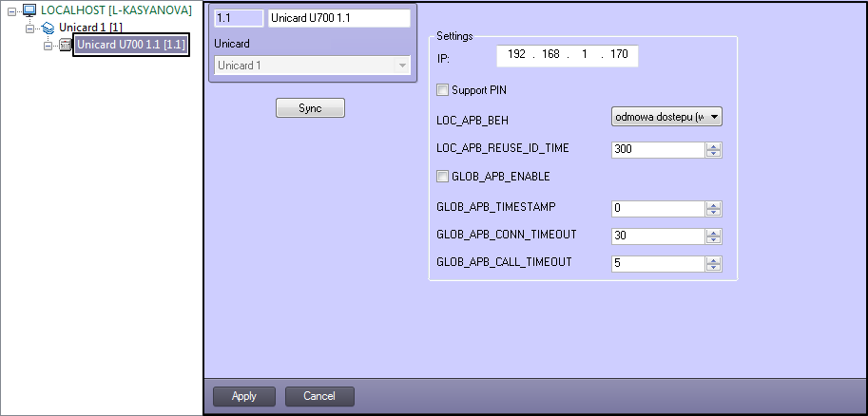Click the Unicard U700 controller icon

(x=66, y=46)
